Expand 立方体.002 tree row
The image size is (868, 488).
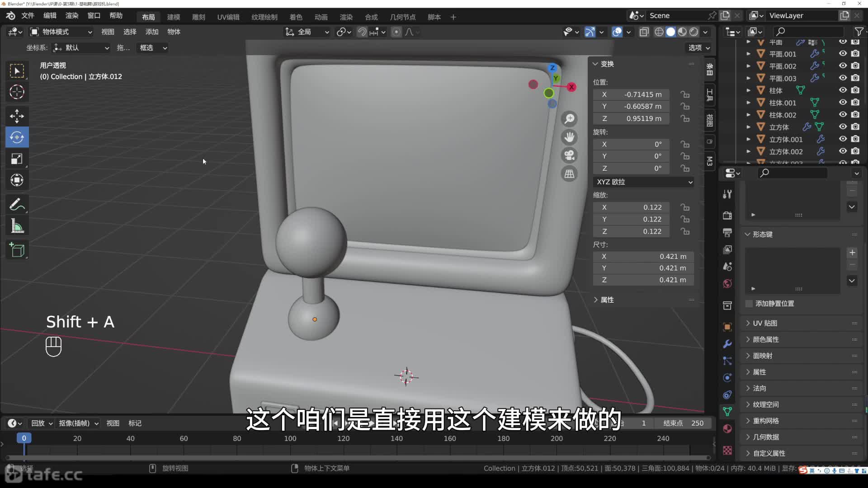[748, 151]
